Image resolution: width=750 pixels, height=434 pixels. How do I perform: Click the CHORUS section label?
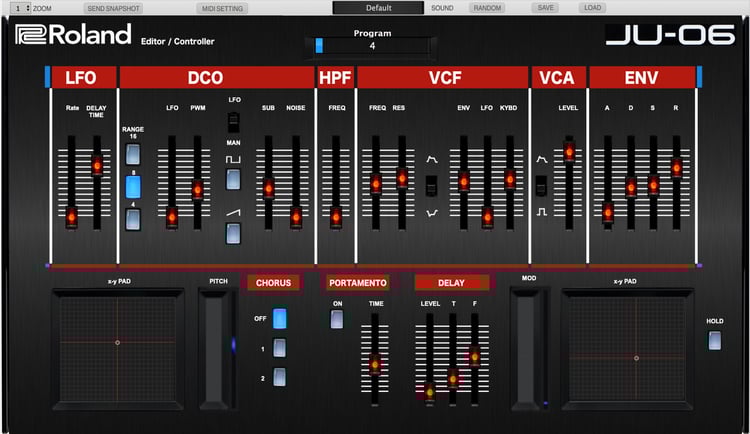[273, 283]
